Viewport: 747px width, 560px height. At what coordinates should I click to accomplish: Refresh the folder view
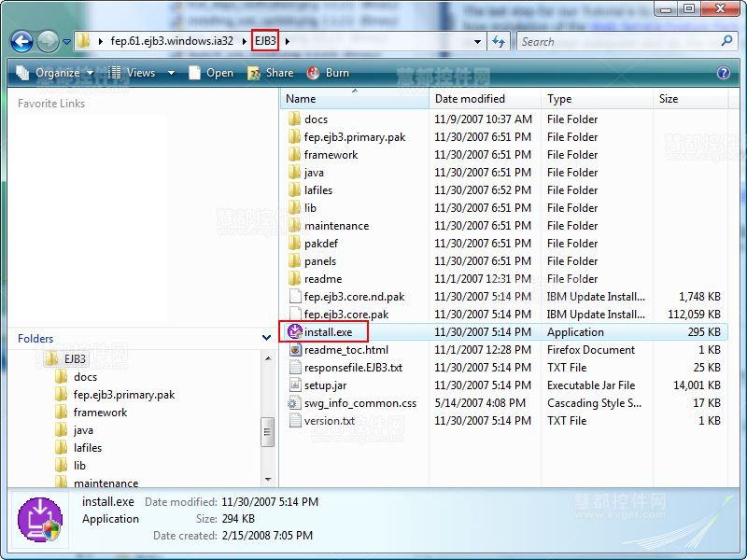[499, 41]
